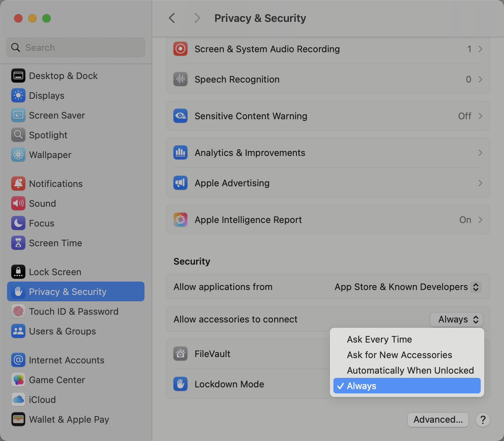Open the Wallpaper flower icon
Screen dimensions: 504x441
pyautogui.click(x=18, y=155)
